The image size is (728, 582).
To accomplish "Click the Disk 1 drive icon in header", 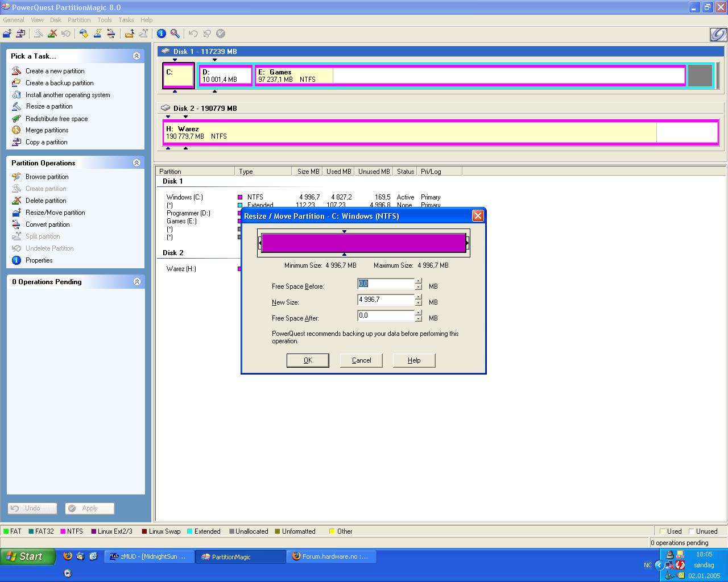I will coord(166,51).
